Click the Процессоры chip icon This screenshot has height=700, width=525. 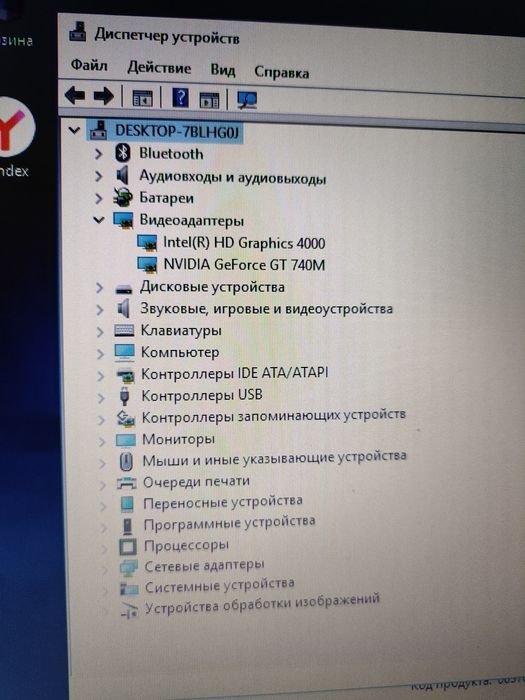coord(128,547)
